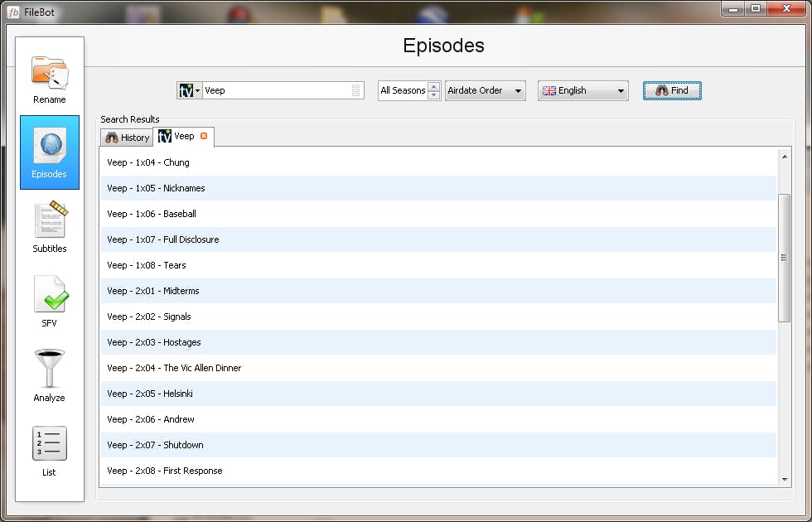Maximize the FileBot window
Viewport: 812px width, 522px height.
[x=756, y=9]
